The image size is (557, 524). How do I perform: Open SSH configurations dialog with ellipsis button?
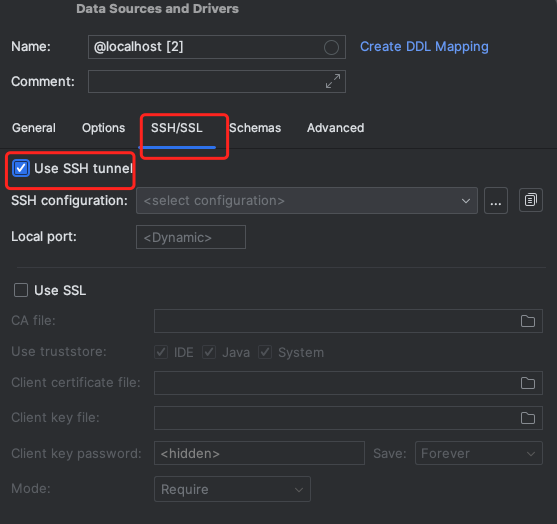496,201
